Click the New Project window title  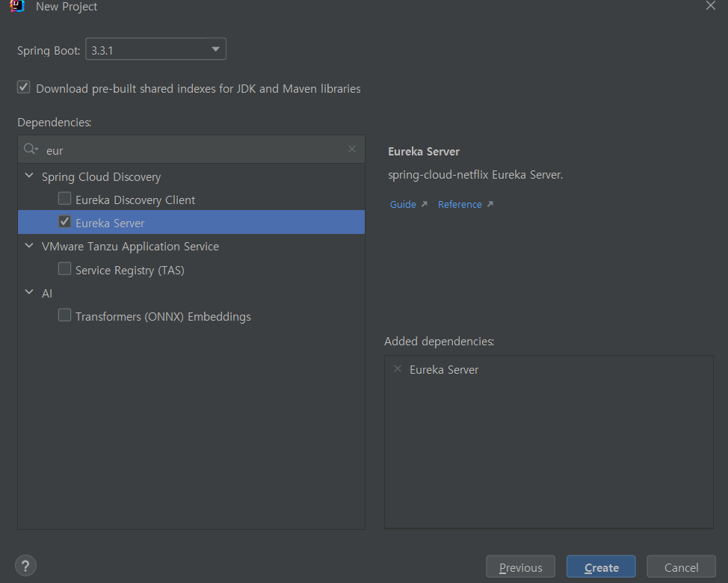coord(67,7)
